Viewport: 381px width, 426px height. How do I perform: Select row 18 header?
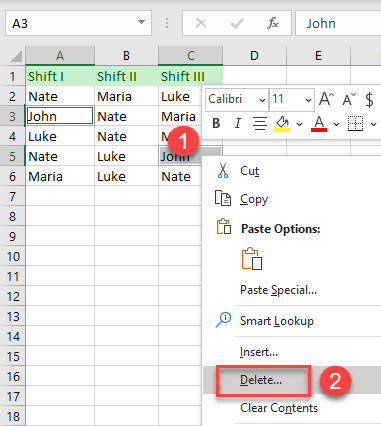coord(13,416)
